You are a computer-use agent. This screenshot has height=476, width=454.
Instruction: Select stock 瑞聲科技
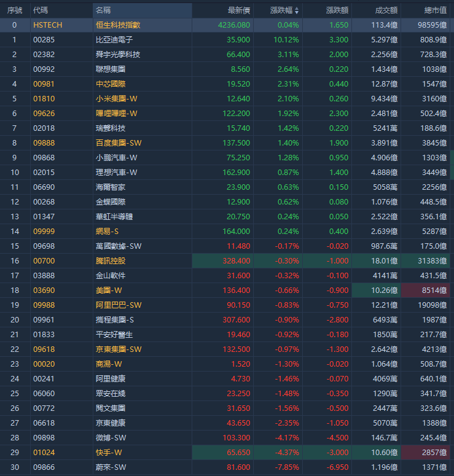(111, 128)
